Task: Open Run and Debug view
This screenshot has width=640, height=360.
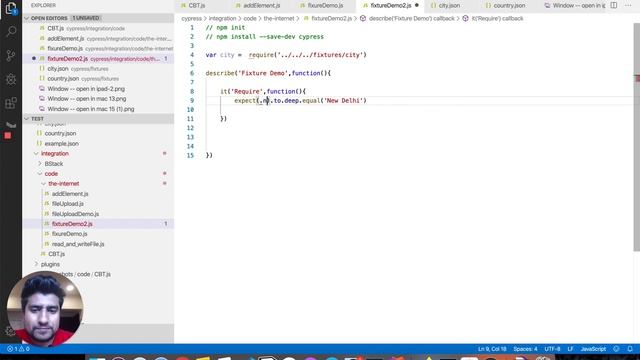Action: (11, 79)
